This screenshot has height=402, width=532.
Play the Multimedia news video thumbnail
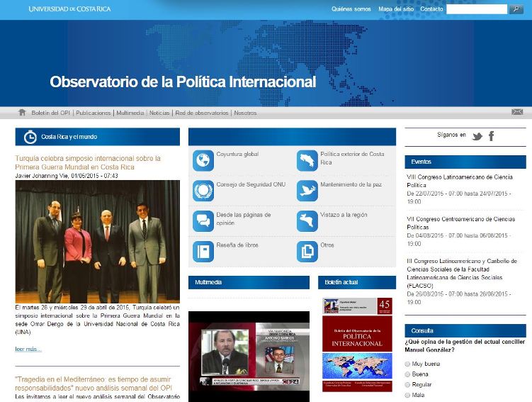click(x=249, y=357)
